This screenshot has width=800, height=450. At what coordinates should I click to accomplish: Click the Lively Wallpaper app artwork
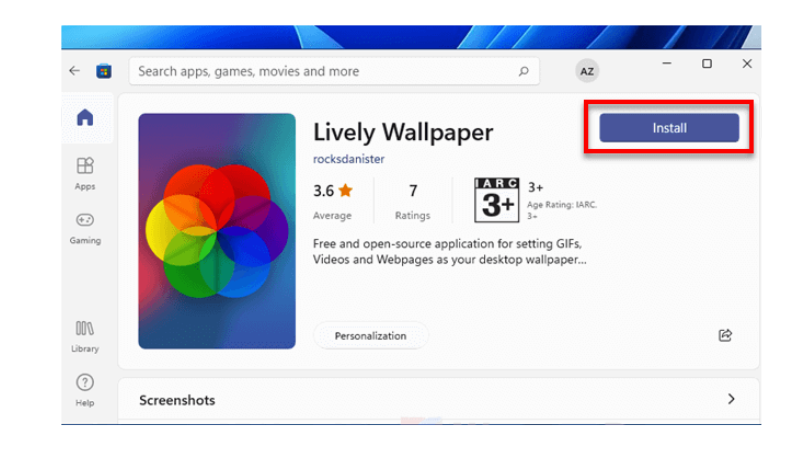[217, 231]
